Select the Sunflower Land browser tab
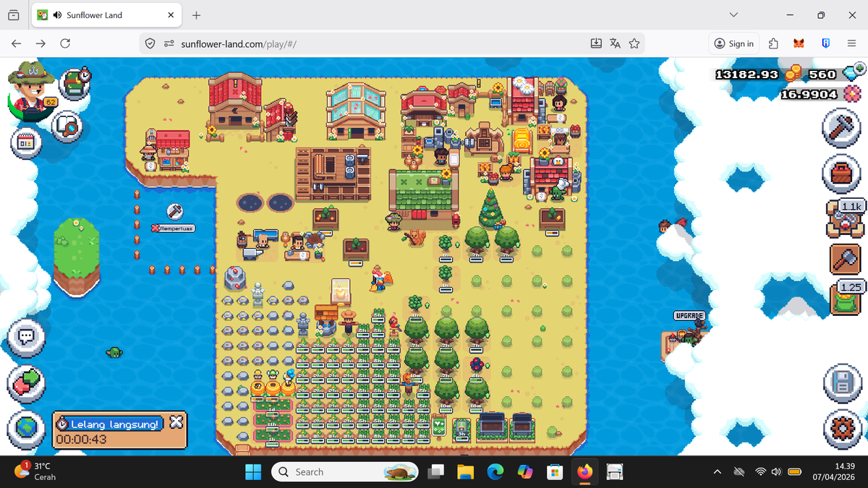Viewport: 868px width, 488px height. tap(106, 15)
